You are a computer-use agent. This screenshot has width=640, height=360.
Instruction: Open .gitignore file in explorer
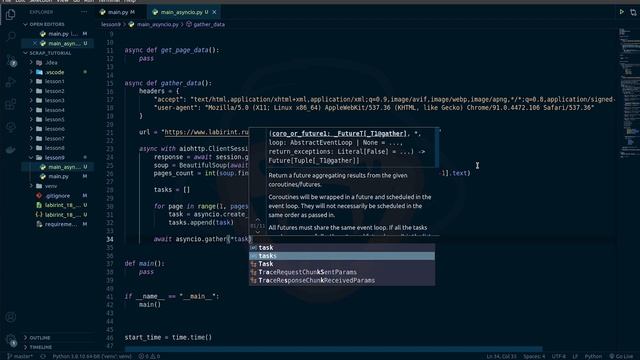tap(57, 196)
